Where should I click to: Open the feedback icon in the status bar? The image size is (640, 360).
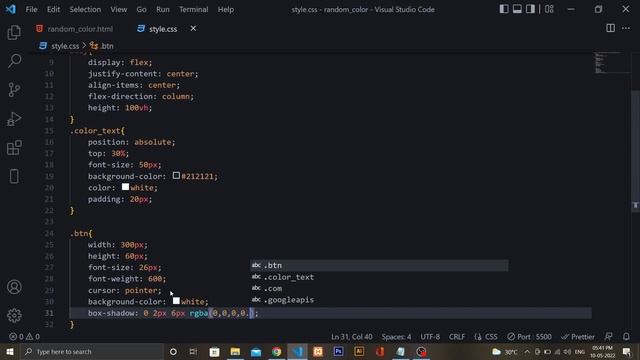[608, 337]
